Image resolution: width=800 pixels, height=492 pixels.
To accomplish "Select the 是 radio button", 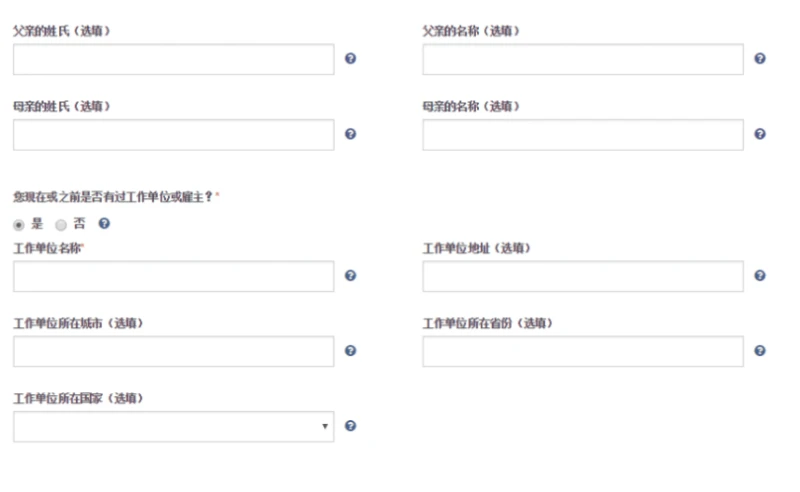I will [19, 225].
